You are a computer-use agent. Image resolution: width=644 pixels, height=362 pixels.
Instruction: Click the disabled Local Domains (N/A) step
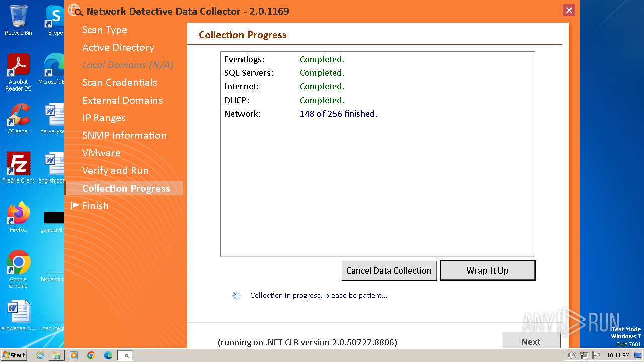[x=128, y=65]
